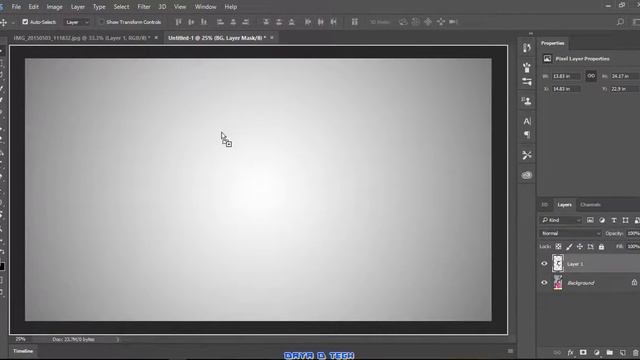The height and width of the screenshot is (360, 640).
Task: Open the Clone Source panel icon
Action: coord(527,101)
